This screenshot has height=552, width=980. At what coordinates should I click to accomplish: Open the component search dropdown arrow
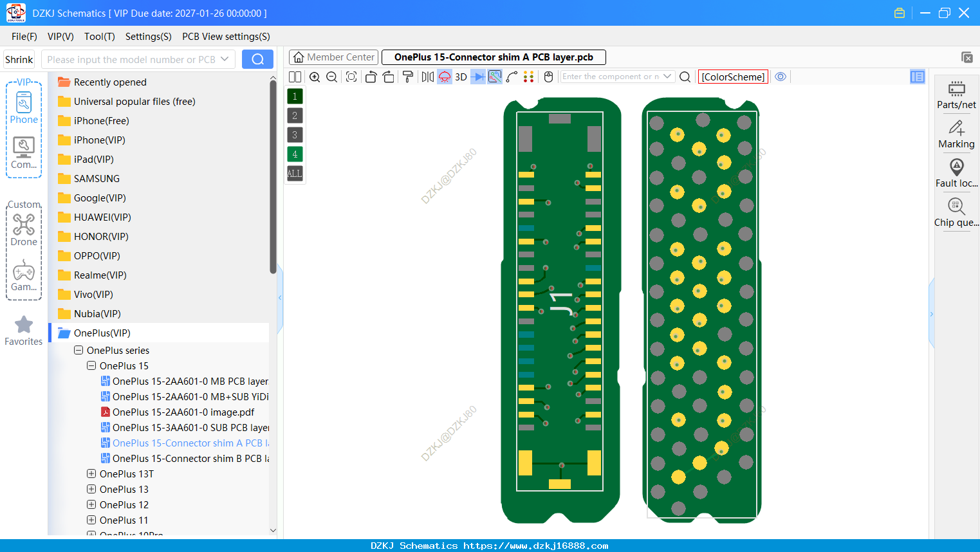667,77
